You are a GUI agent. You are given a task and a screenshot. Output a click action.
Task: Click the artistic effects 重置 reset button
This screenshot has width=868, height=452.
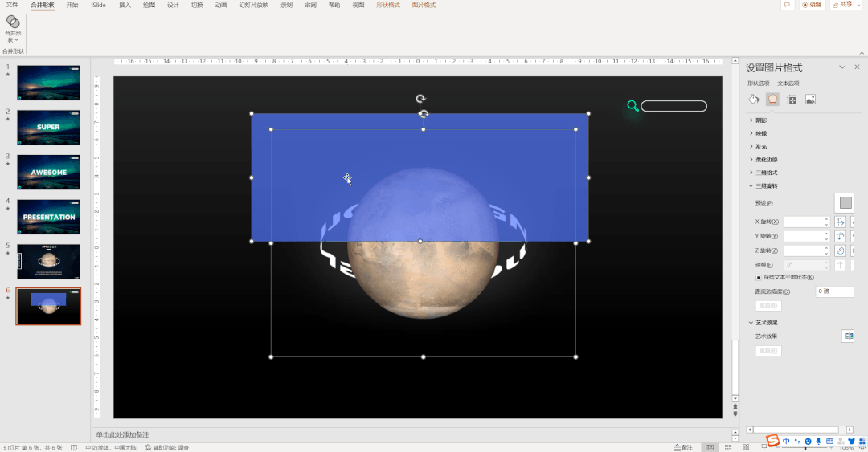[768, 351]
